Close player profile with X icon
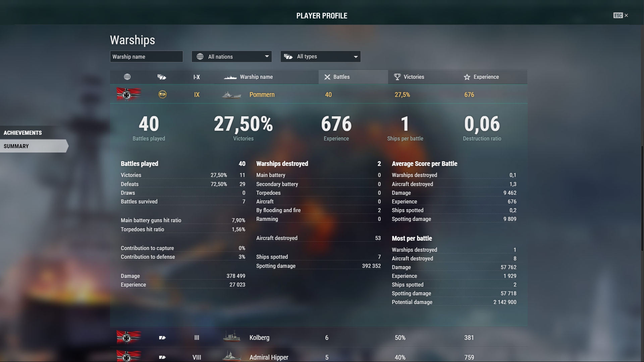644x362 pixels. click(x=626, y=15)
